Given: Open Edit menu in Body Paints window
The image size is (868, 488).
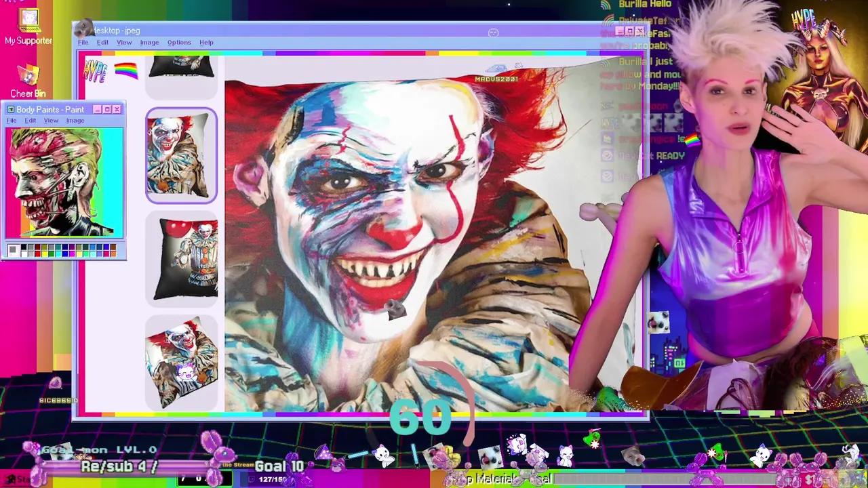Looking at the screenshot, I should coord(31,121).
